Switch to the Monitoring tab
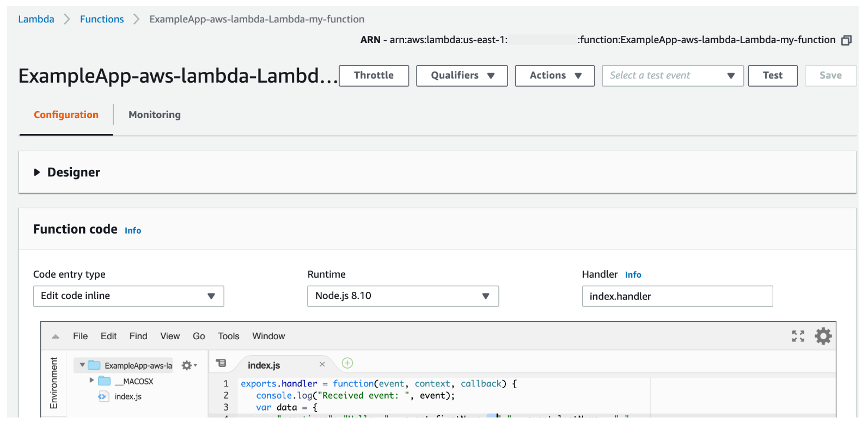 [155, 115]
